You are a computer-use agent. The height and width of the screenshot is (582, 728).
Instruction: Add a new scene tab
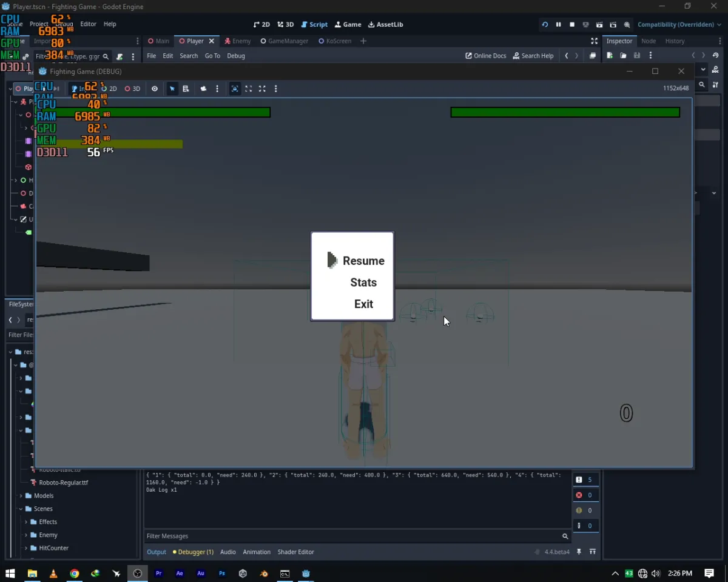363,41
